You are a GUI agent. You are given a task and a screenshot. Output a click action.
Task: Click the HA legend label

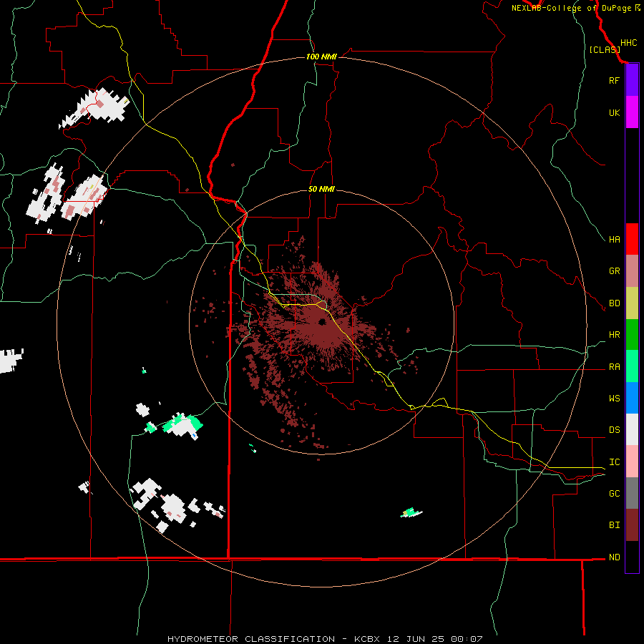614,239
